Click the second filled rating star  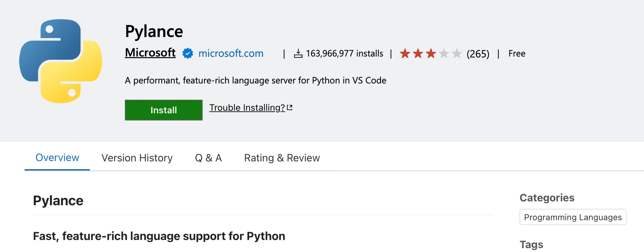pos(418,53)
